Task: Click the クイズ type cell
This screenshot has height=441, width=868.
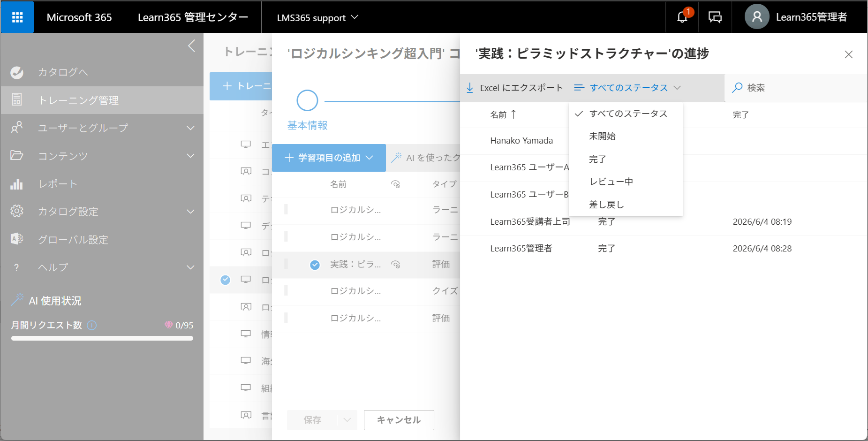Action: click(445, 291)
